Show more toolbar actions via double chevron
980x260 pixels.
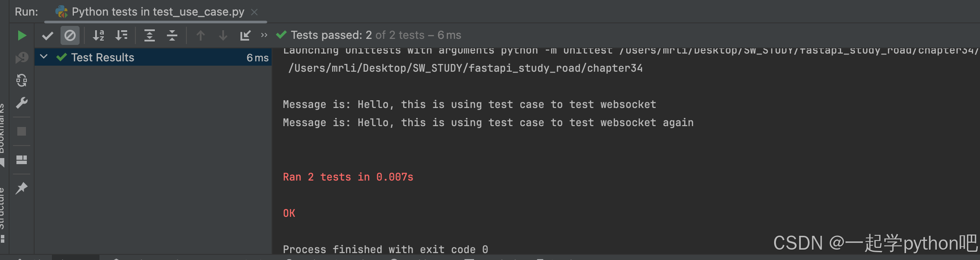point(264,35)
